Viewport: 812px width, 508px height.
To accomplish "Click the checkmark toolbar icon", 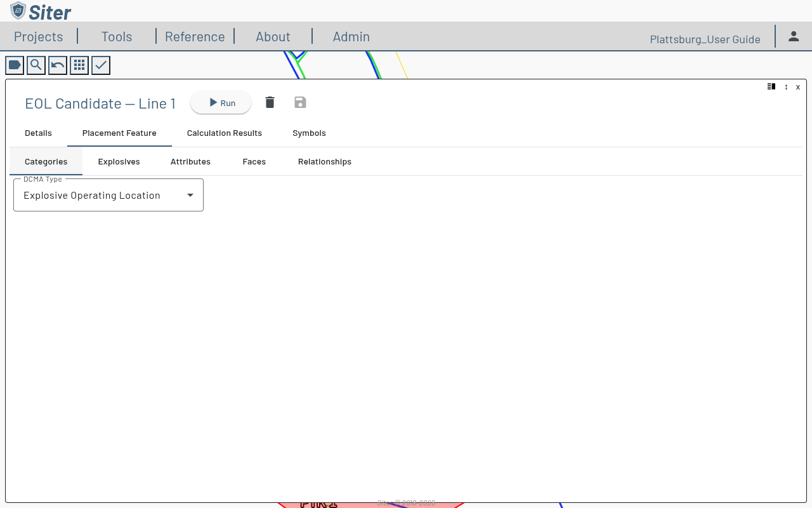I will [x=101, y=65].
